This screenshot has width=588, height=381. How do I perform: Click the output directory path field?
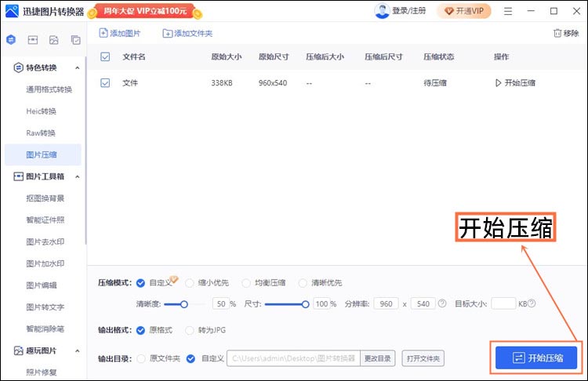coord(293,358)
